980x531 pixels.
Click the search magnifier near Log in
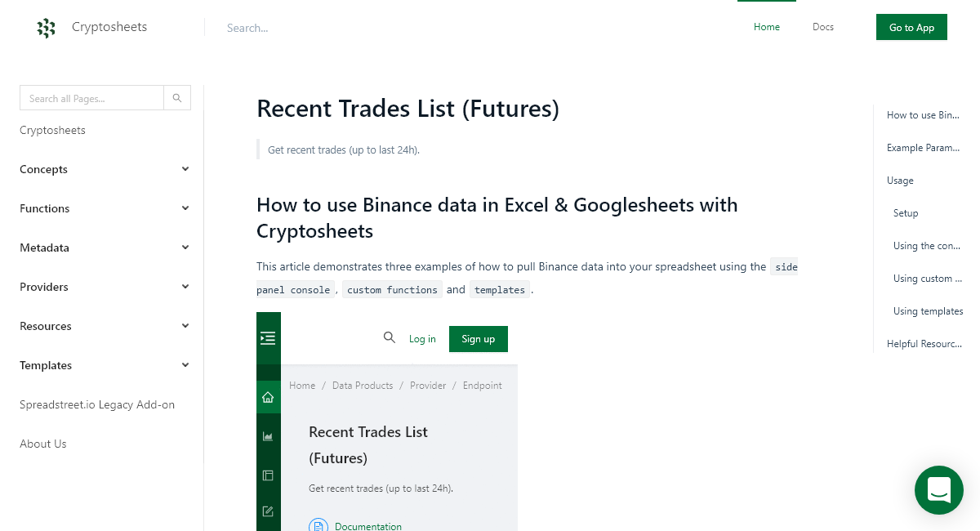[x=390, y=337]
